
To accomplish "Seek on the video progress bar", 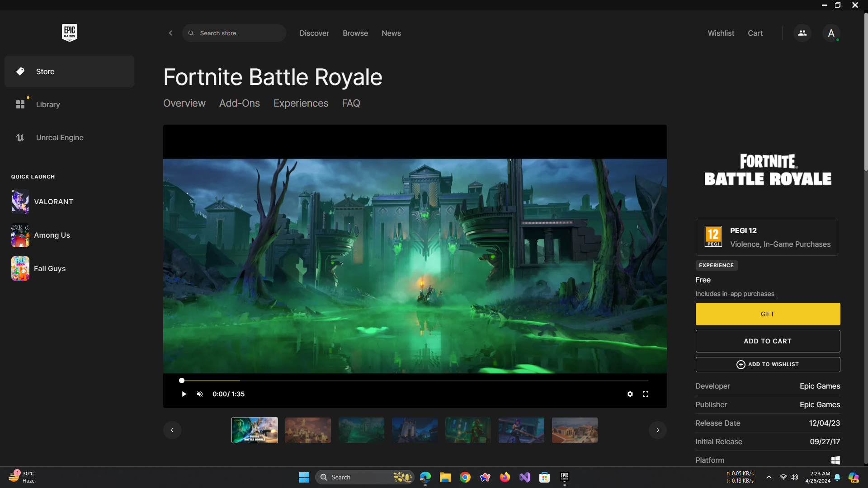I will (414, 380).
